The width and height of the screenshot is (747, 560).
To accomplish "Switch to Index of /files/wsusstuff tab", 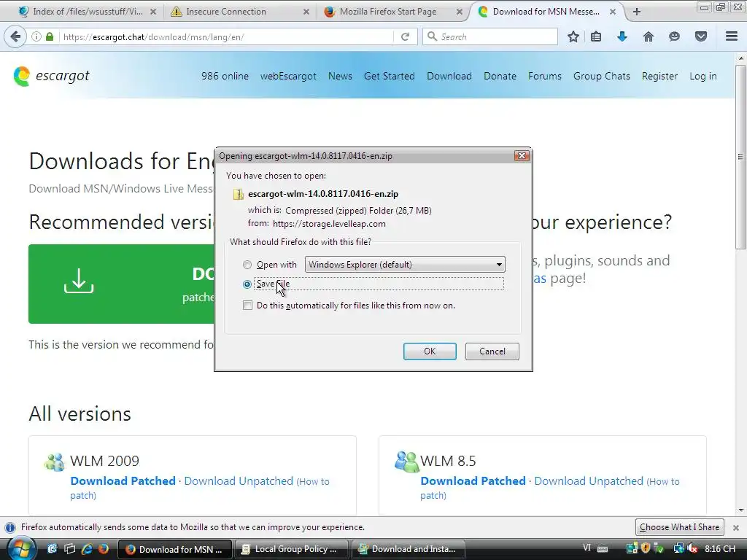I will 88,12.
